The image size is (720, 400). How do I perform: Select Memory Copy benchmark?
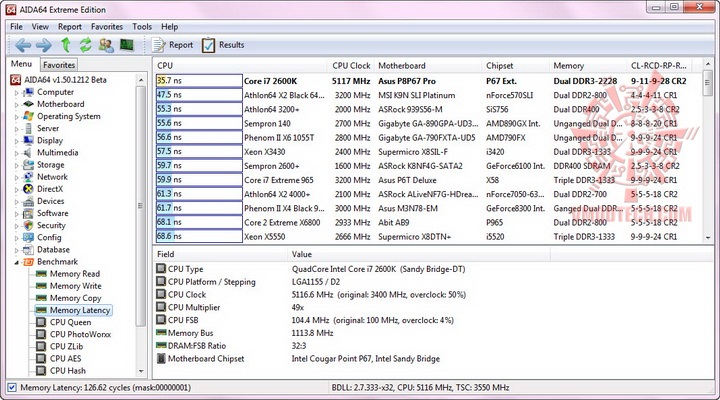(69, 298)
